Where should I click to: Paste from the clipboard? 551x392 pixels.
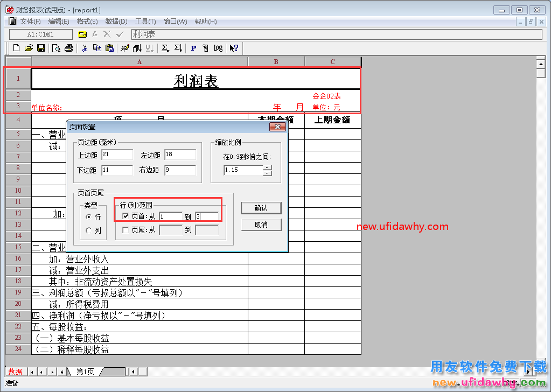point(110,48)
